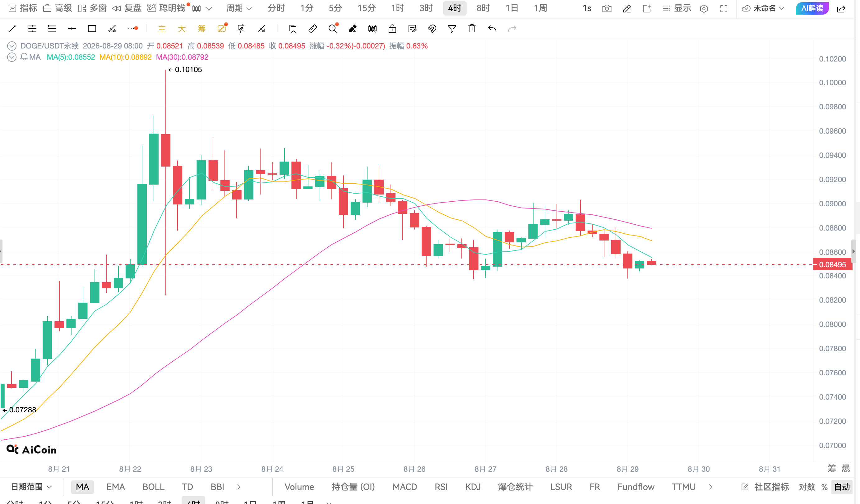The width and height of the screenshot is (860, 504).
Task: Expand the left side panel handle
Action: click(1, 251)
